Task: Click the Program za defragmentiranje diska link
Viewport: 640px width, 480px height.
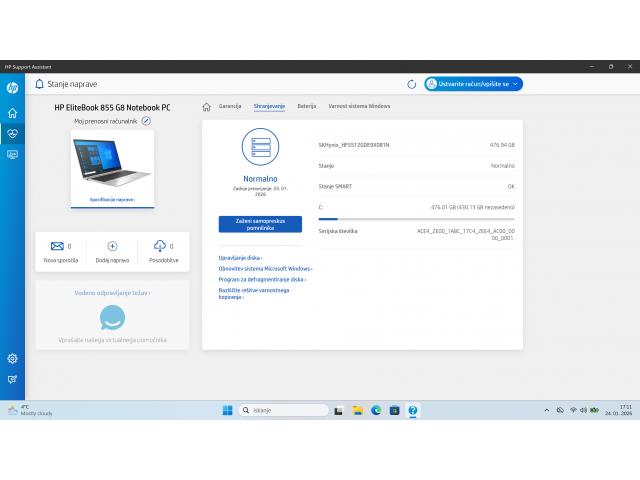Action: 262,280
